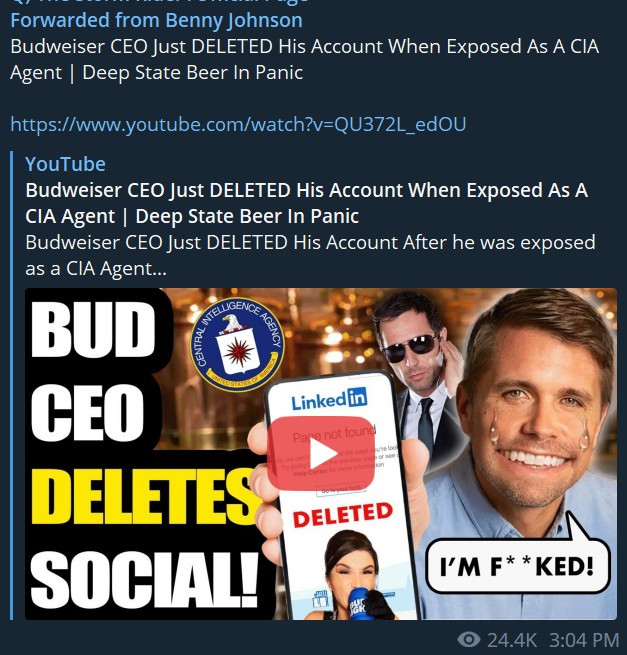The width and height of the screenshot is (627, 655).
Task: Click the eye views icon
Action: point(469,639)
